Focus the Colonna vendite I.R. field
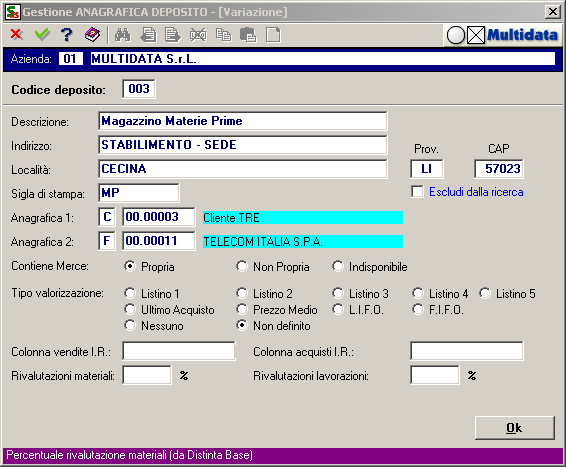The height and width of the screenshot is (467, 566). point(179,351)
